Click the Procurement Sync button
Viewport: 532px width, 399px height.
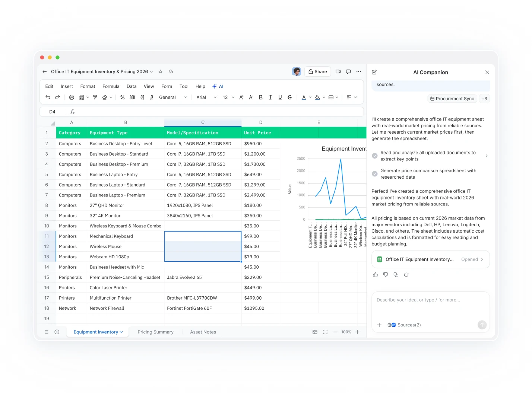click(x=452, y=98)
